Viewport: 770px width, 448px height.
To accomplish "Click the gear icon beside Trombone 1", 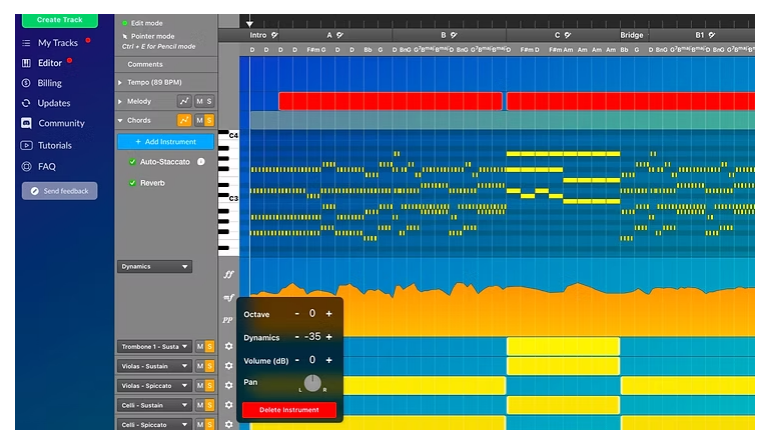I will pos(228,346).
